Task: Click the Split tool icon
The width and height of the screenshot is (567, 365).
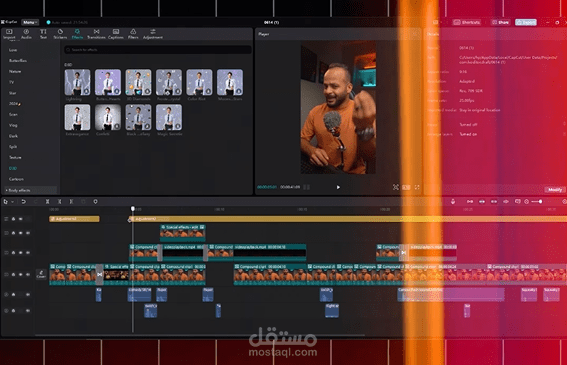Action: [x=47, y=201]
